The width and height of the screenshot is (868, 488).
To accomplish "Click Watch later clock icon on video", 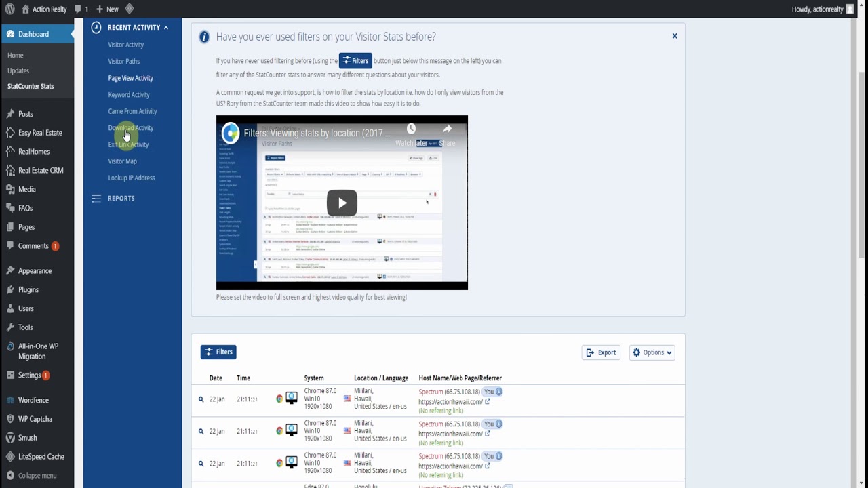I will click(x=411, y=129).
